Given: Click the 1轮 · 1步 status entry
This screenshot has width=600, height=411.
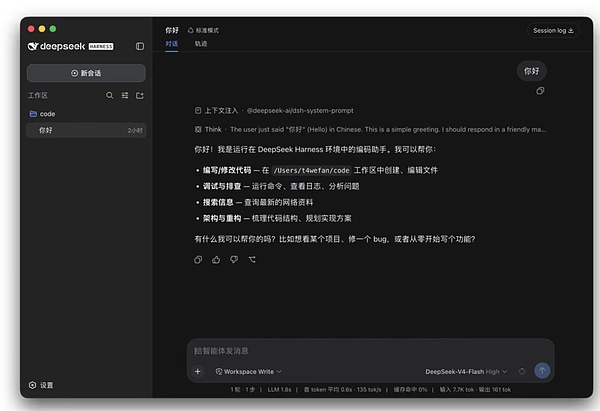Looking at the screenshot, I should tap(243, 390).
